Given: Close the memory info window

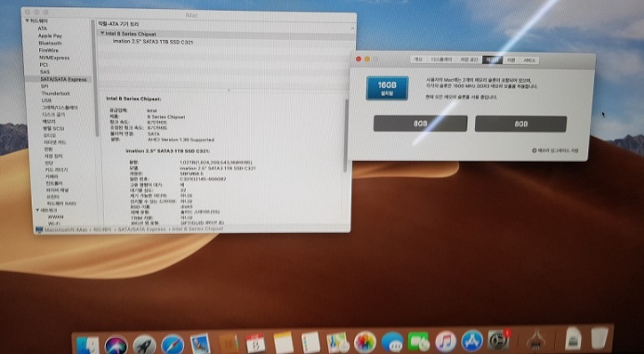Looking at the screenshot, I should click(x=358, y=59).
